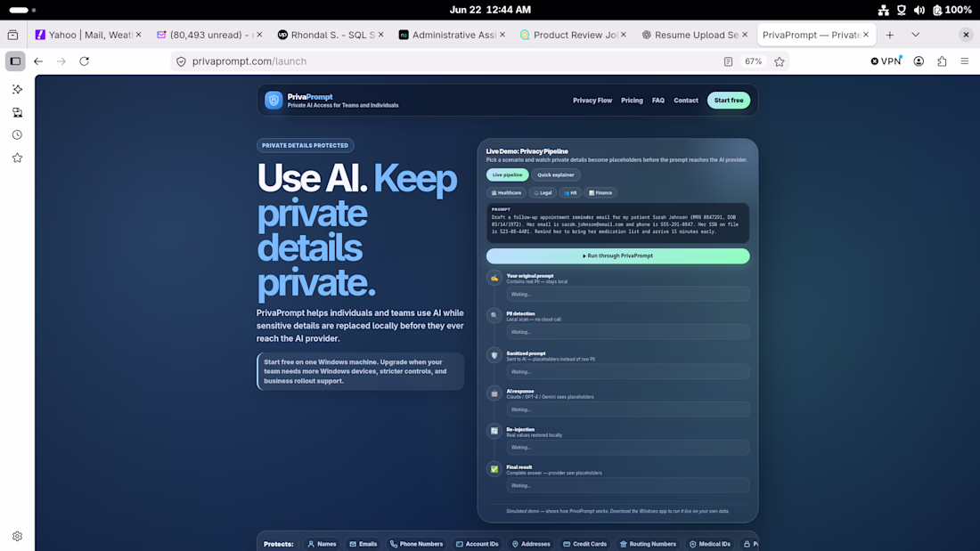
Task: Close the PrivaPrompt tab
Action: coord(866,35)
